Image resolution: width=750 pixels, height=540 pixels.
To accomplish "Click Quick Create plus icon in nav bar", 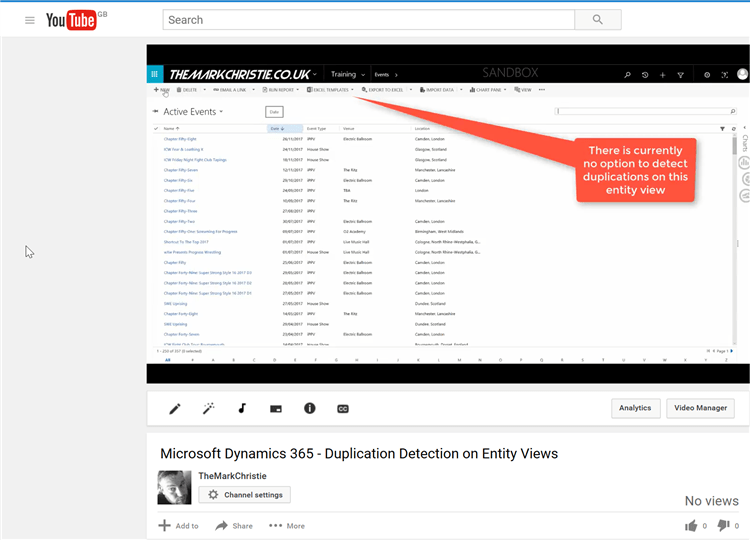I will tap(662, 75).
